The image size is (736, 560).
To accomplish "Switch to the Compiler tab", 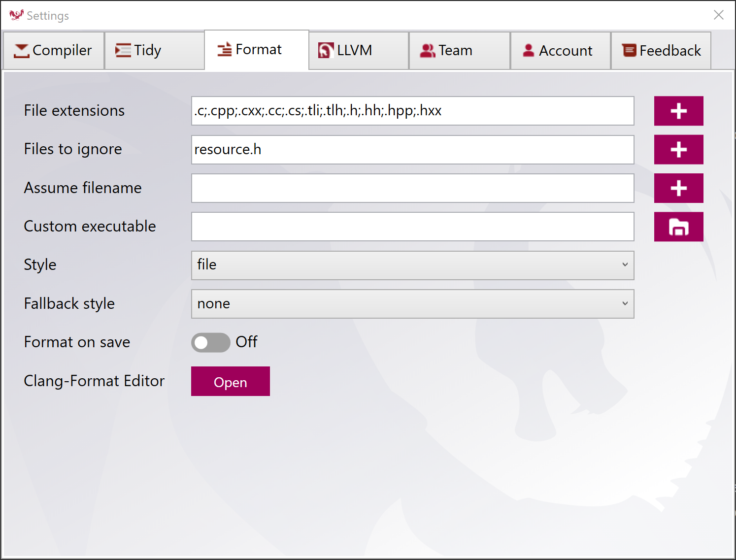I will coord(53,50).
